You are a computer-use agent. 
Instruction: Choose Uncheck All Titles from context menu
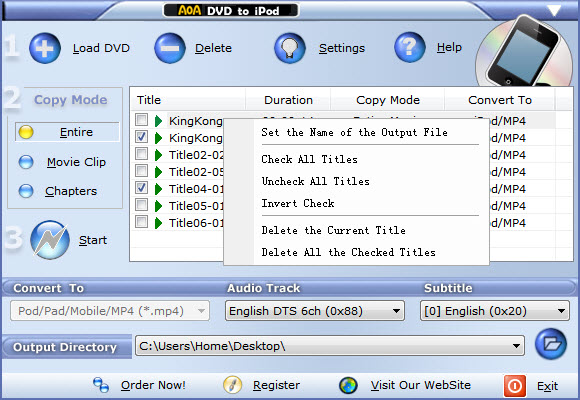(316, 181)
